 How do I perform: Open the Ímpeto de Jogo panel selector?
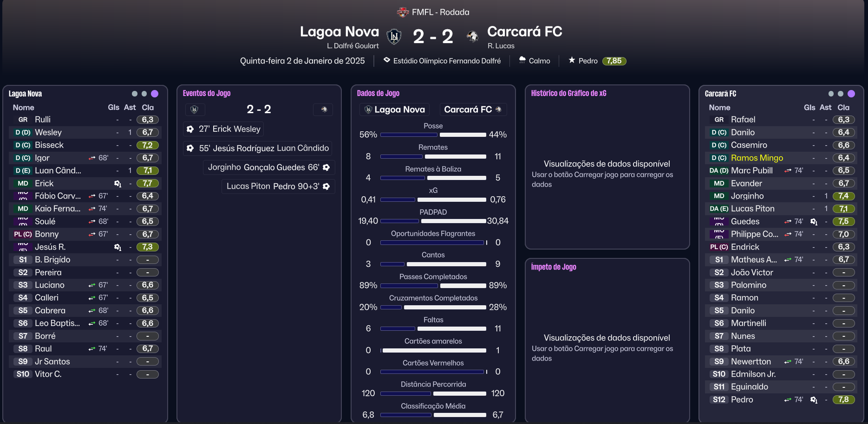553,267
